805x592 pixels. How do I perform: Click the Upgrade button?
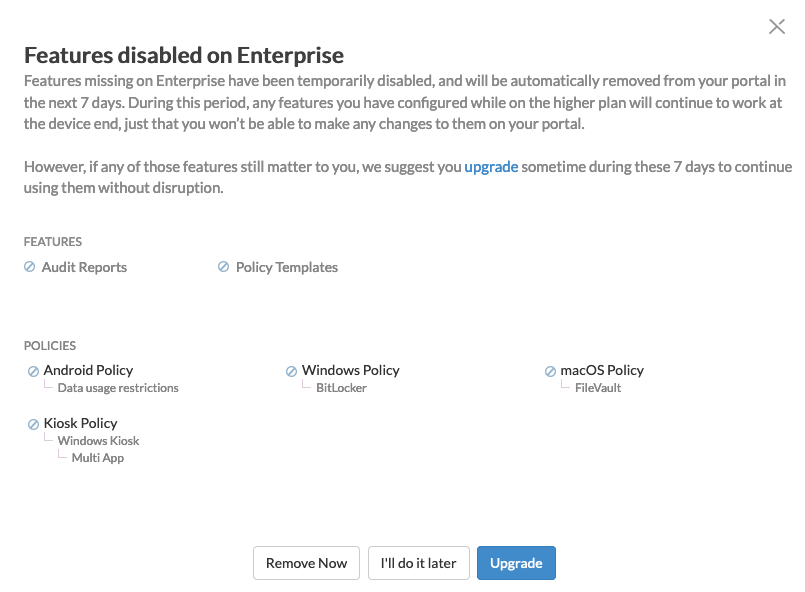pos(516,563)
